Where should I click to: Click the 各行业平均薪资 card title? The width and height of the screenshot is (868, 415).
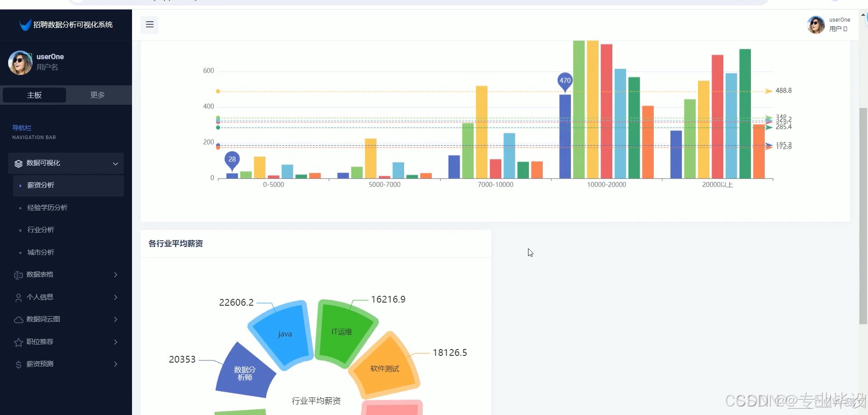176,243
